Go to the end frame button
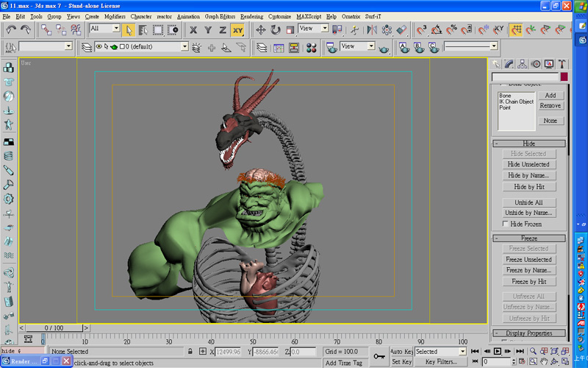Screen dimensions: 588x368 520,352
